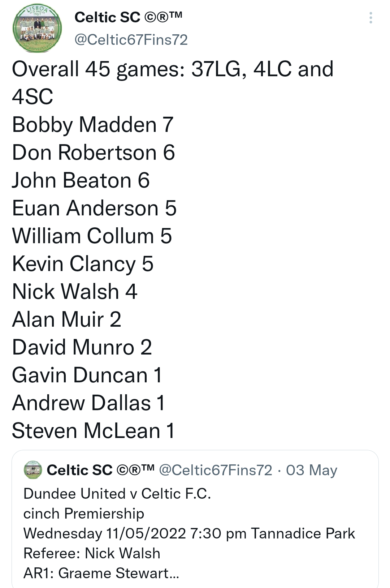This screenshot has width=390, height=588.
Task: Open Celtic SC name in quoted tweet
Action: [100, 470]
